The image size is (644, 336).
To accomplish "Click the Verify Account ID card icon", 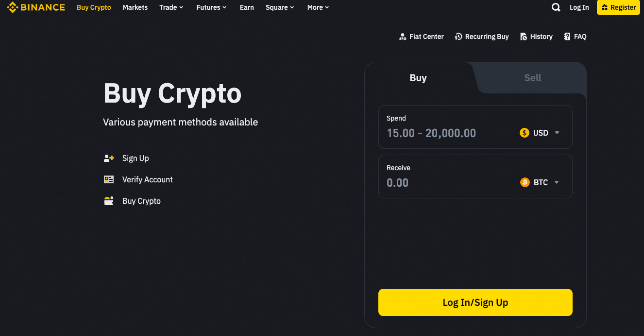I will pos(109,179).
